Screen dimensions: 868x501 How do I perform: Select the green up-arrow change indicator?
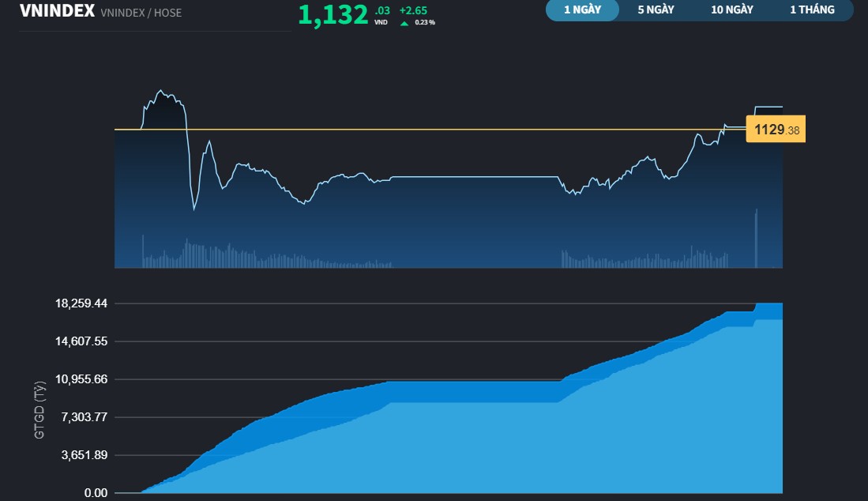pyautogui.click(x=403, y=21)
